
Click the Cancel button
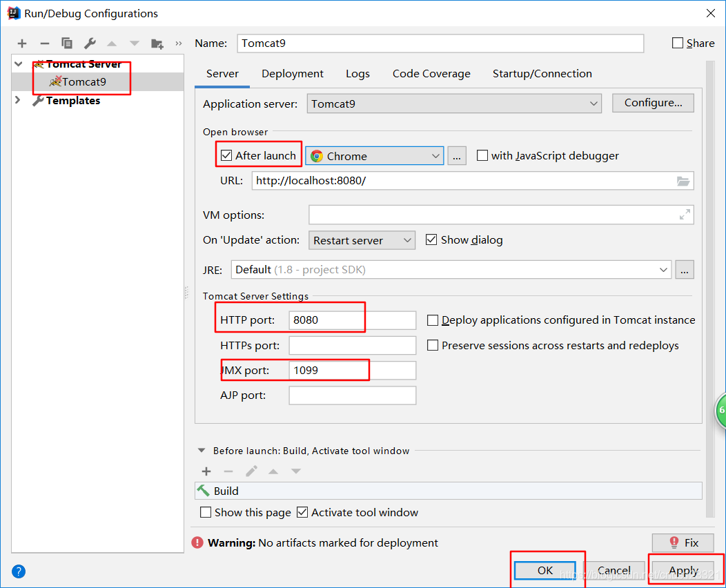point(614,571)
